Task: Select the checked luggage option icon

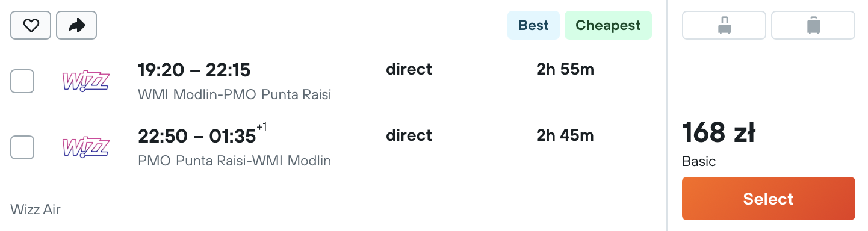Action: [x=813, y=26]
